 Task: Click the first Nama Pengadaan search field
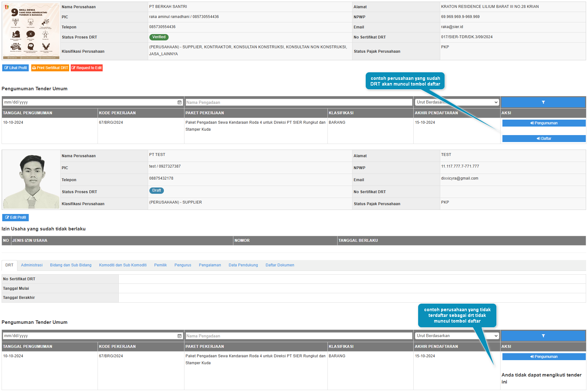tap(298, 102)
